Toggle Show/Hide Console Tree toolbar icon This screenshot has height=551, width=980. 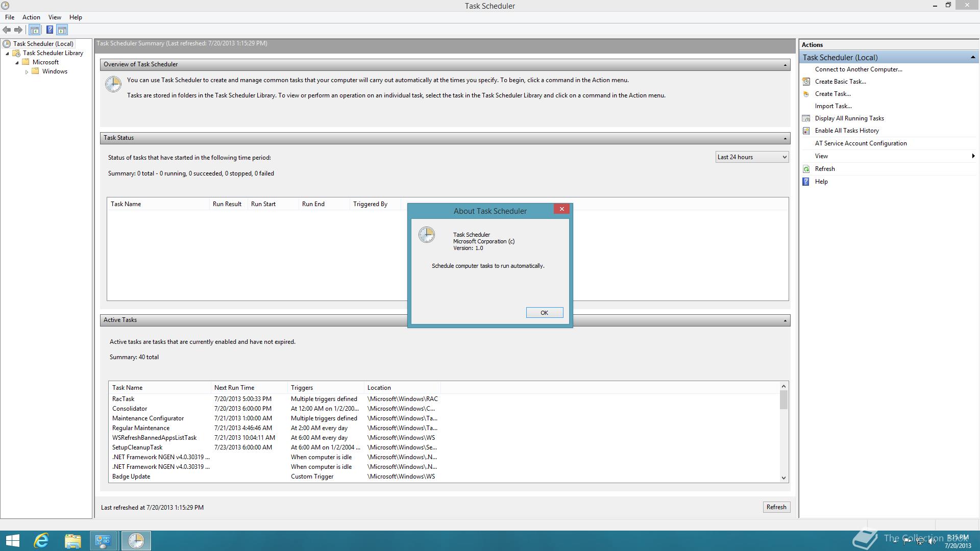click(35, 30)
